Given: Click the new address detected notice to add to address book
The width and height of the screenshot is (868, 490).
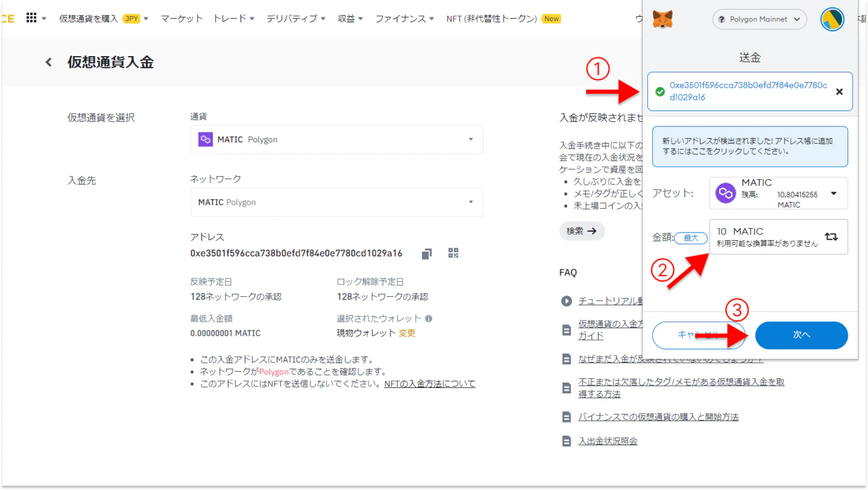Looking at the screenshot, I should 750,146.
